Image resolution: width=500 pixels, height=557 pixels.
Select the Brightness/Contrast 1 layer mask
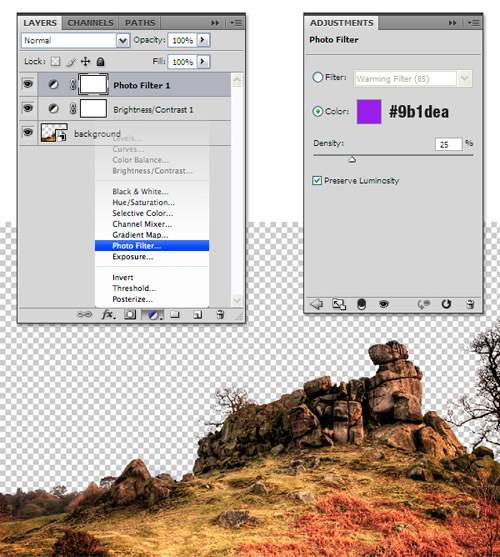click(93, 108)
